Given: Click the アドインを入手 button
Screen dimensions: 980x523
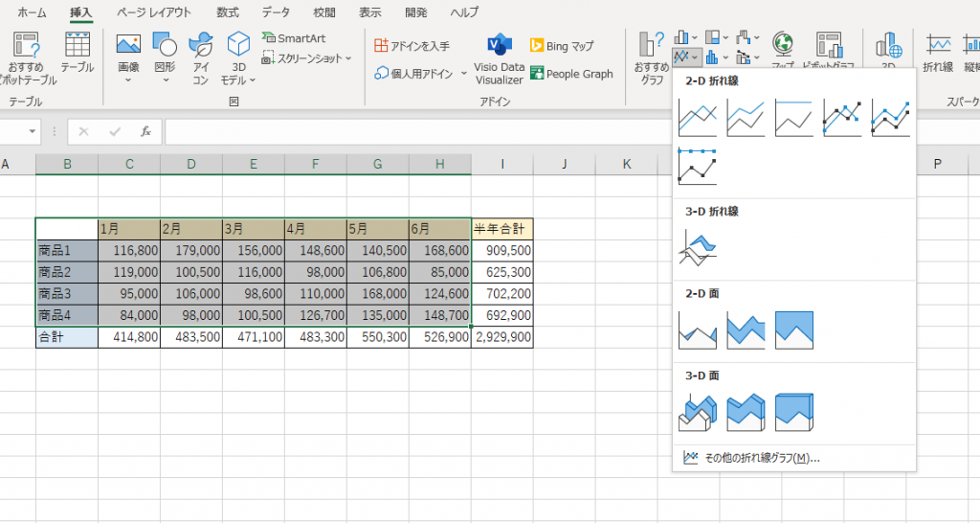Looking at the screenshot, I should [412, 45].
